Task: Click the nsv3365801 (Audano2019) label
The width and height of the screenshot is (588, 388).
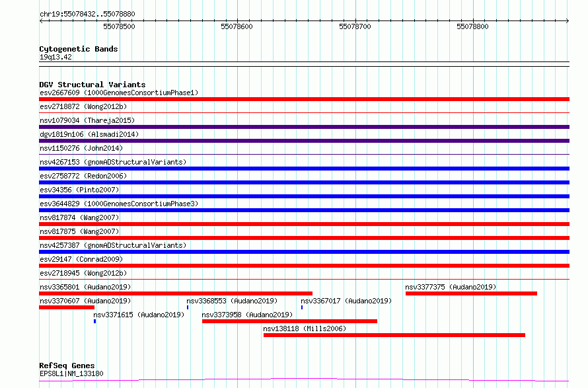Action: click(85, 287)
